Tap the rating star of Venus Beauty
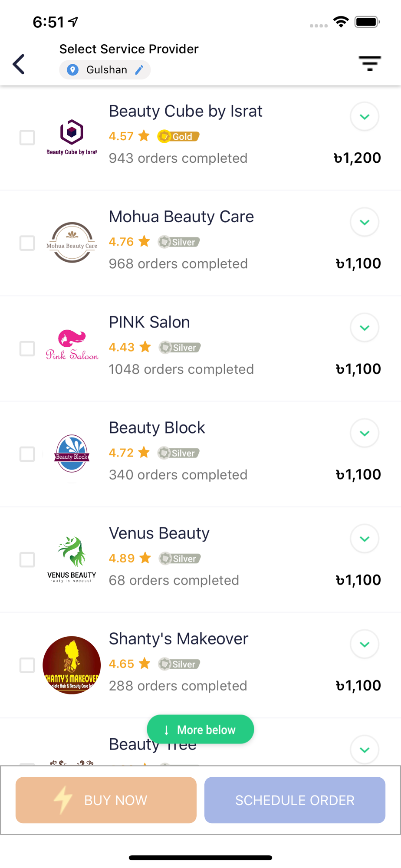 click(x=145, y=558)
